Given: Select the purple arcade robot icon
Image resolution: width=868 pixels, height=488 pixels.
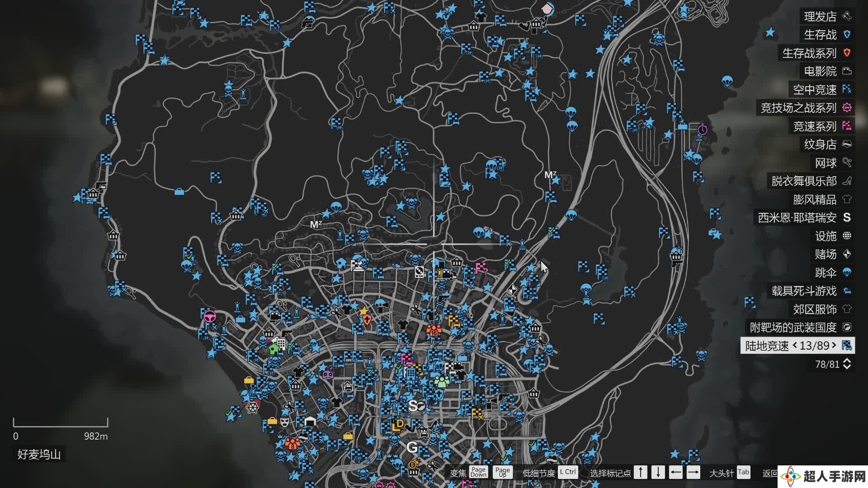Looking at the screenshot, I should pos(328,373).
